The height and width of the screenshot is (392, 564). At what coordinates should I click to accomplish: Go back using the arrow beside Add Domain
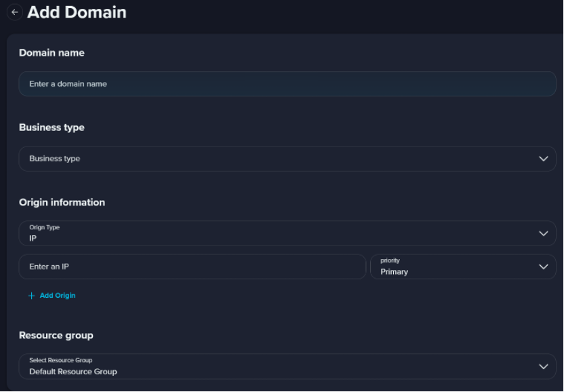pos(15,12)
